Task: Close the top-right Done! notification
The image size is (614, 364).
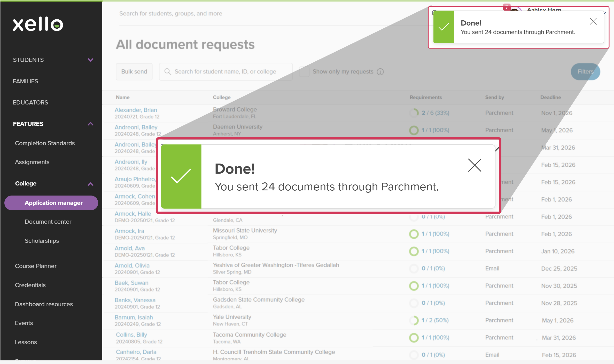Action: 593,21
